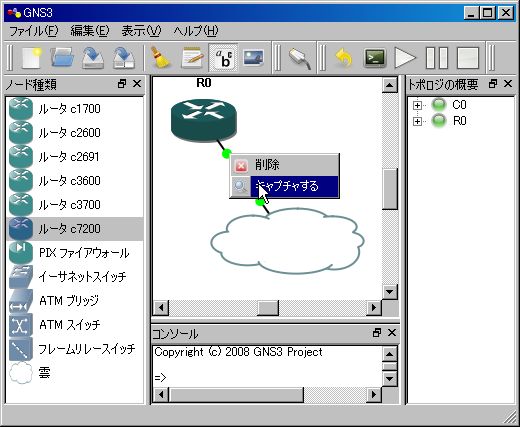Click the cloud node on canvas

287,241
